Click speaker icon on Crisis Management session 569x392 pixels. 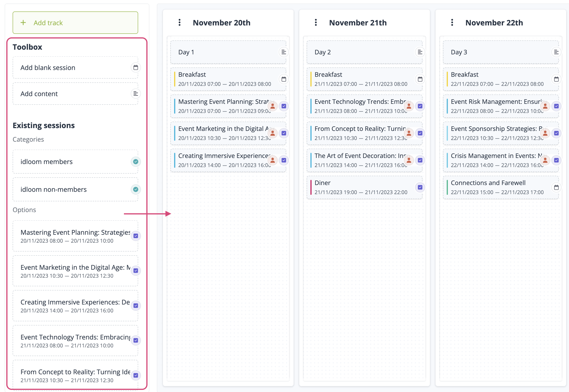(545, 160)
